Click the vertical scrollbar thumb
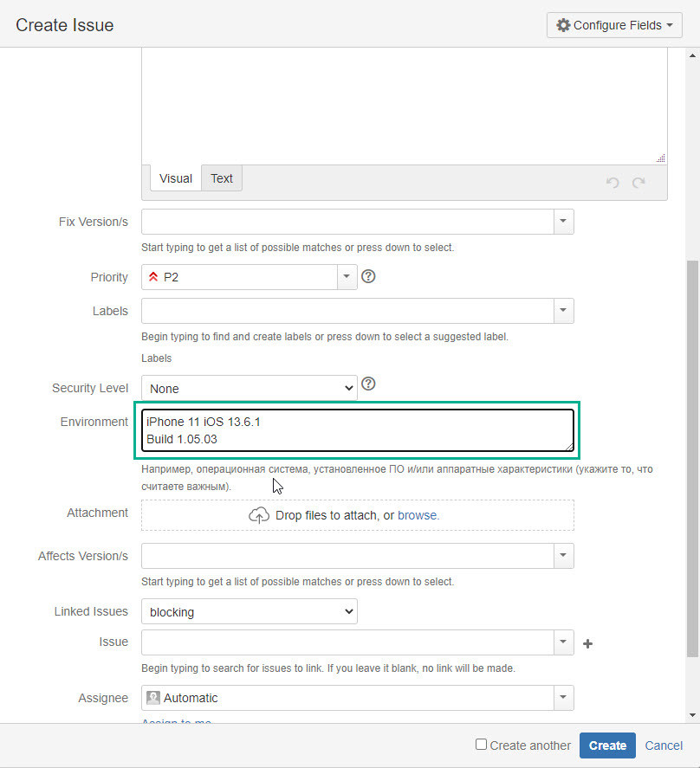This screenshot has width=700, height=768. pyautogui.click(x=693, y=458)
